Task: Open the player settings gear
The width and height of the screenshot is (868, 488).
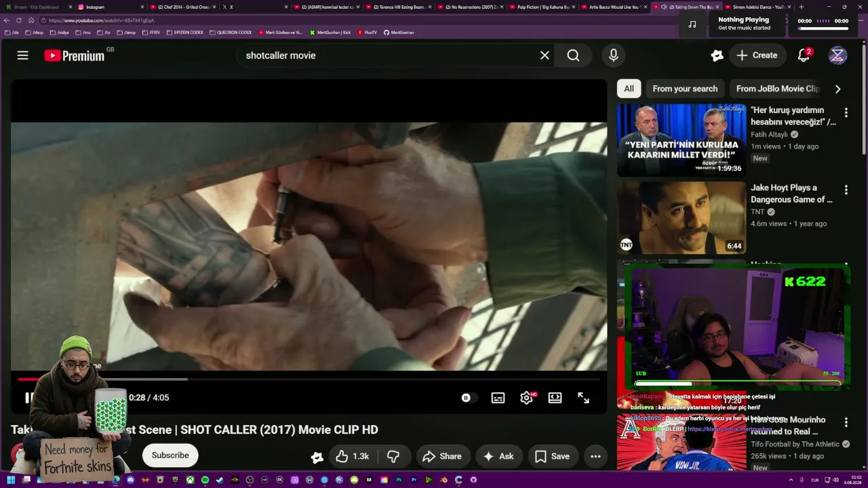Action: point(527,398)
